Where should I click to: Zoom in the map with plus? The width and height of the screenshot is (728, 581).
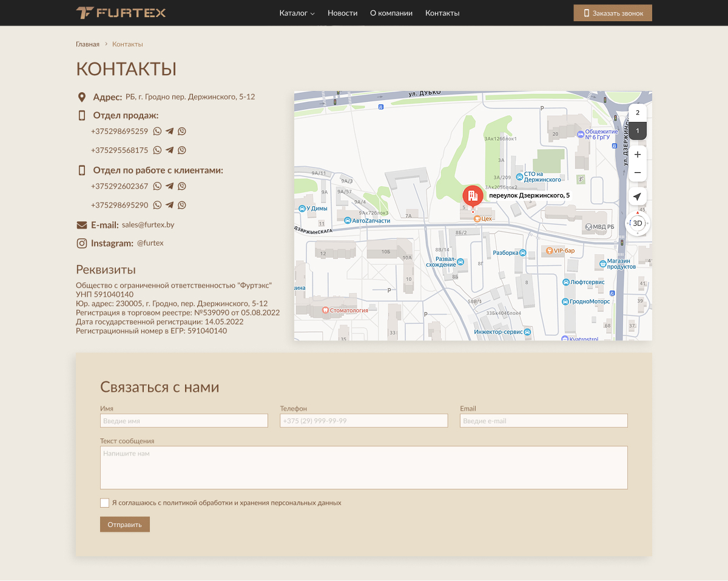coord(637,155)
